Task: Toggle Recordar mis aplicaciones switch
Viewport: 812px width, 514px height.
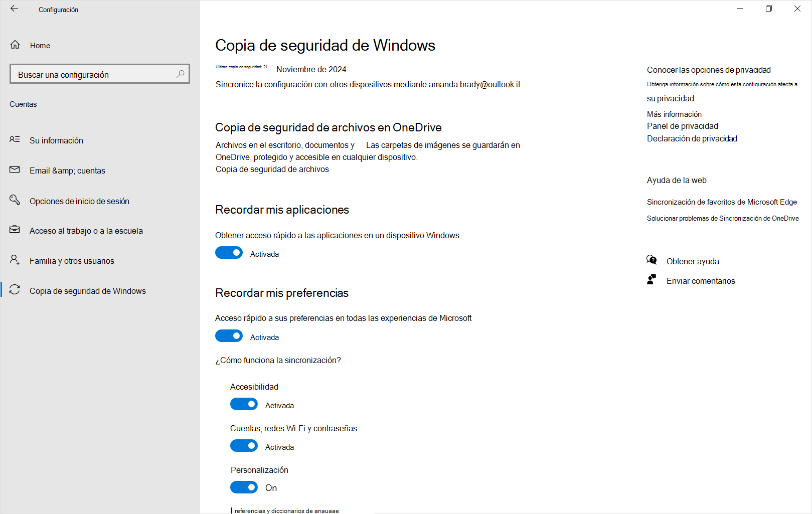Action: [x=229, y=253]
